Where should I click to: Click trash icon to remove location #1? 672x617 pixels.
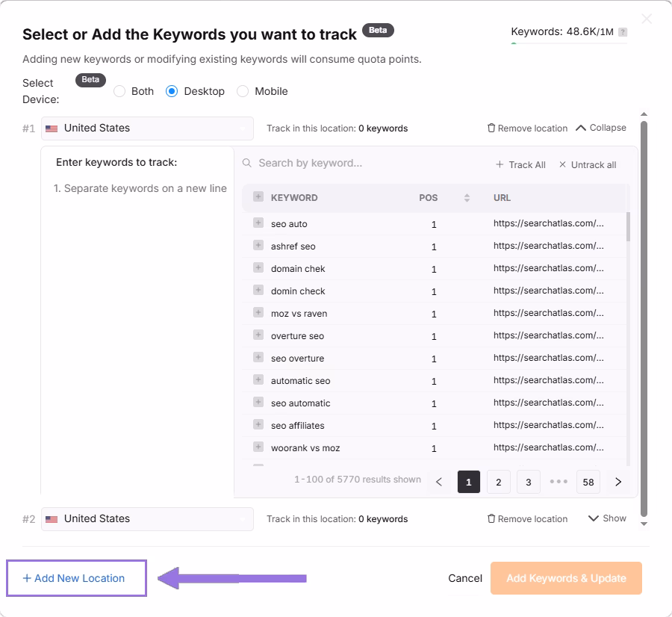click(491, 128)
